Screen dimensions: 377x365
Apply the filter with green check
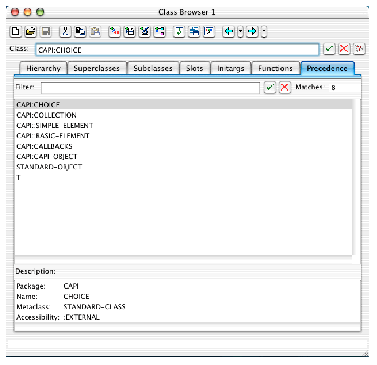[x=270, y=88]
